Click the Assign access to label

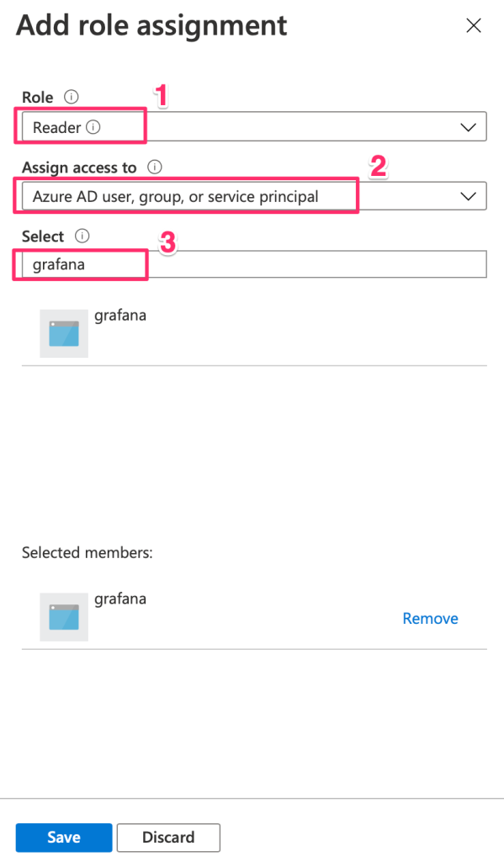[x=79, y=168]
